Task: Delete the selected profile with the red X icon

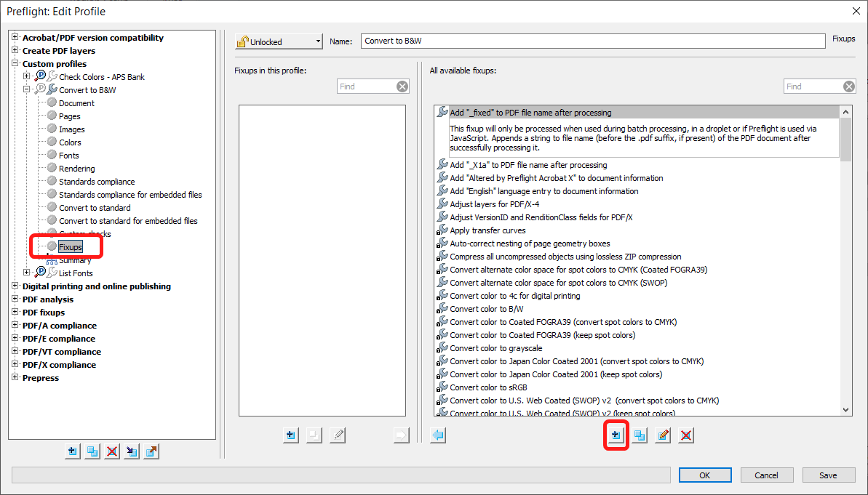Action: 111,451
